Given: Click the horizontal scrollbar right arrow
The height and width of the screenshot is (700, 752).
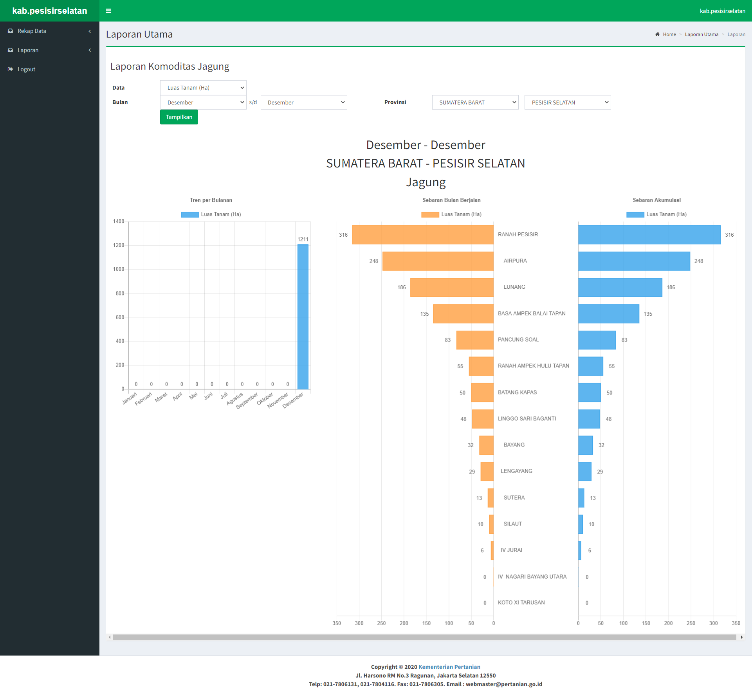Looking at the screenshot, I should click(x=741, y=637).
